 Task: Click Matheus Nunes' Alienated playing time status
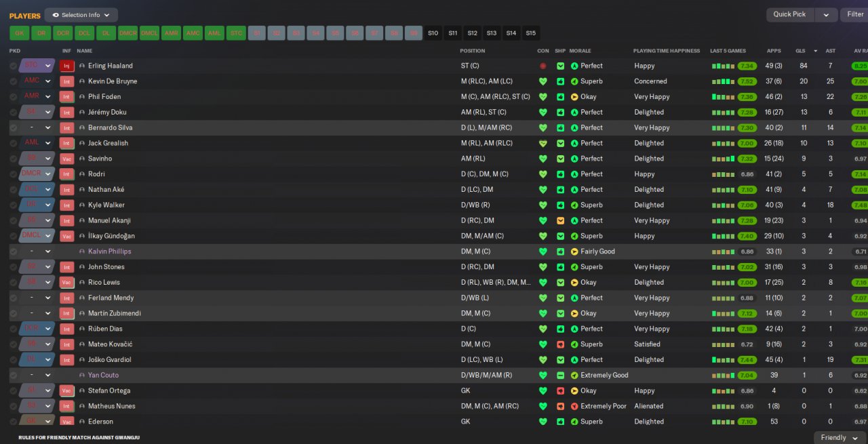pos(649,406)
